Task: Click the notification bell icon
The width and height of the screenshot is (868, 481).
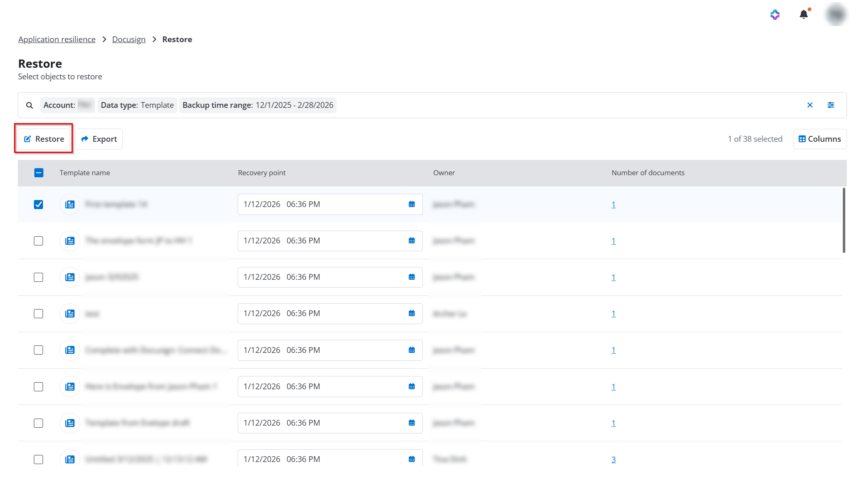Action: 803,14
